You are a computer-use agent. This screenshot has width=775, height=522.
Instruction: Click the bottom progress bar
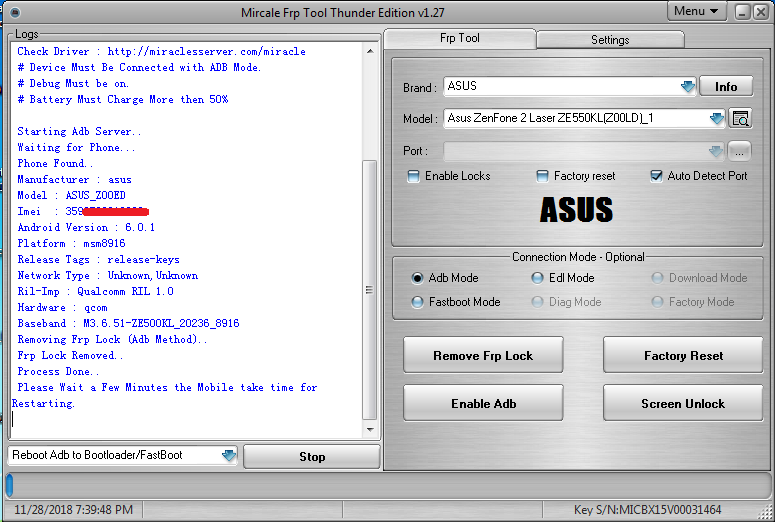point(388,485)
